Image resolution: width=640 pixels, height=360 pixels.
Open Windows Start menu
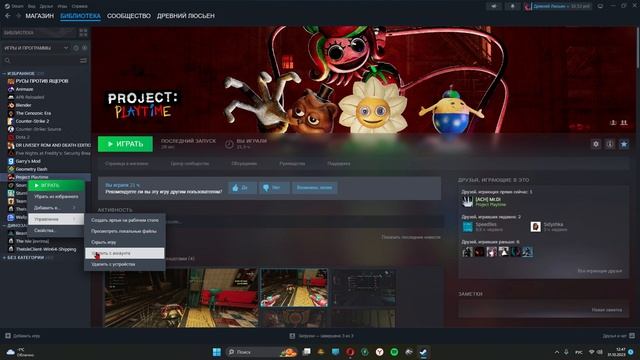(x=217, y=352)
